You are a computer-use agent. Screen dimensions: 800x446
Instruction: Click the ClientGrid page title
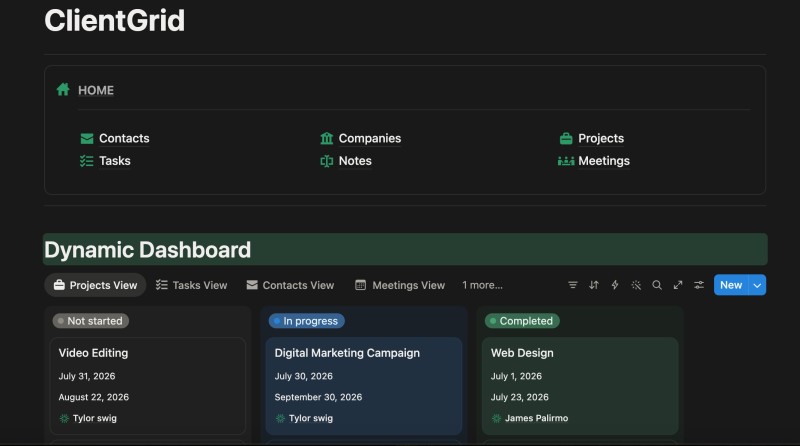pyautogui.click(x=114, y=20)
